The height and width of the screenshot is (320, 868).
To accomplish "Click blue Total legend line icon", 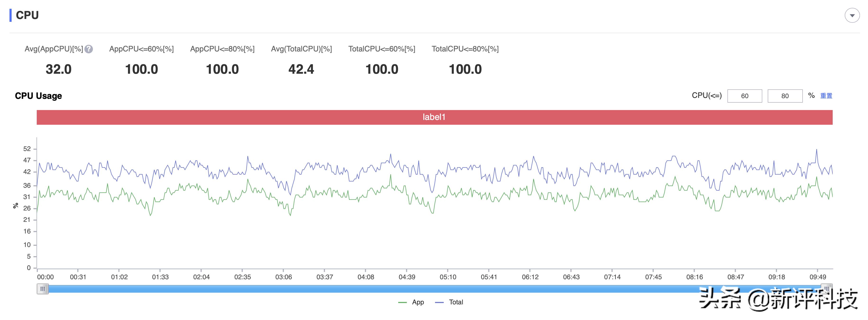I will coord(439,302).
